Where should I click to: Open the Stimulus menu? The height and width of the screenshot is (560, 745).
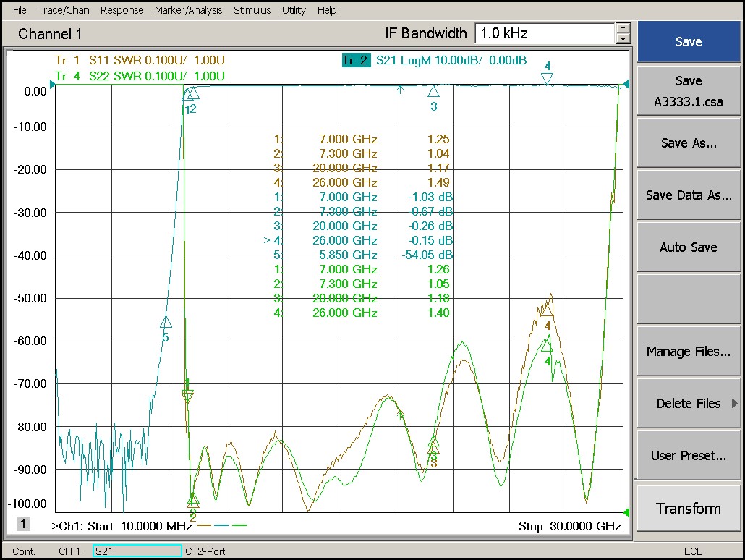coord(252,10)
